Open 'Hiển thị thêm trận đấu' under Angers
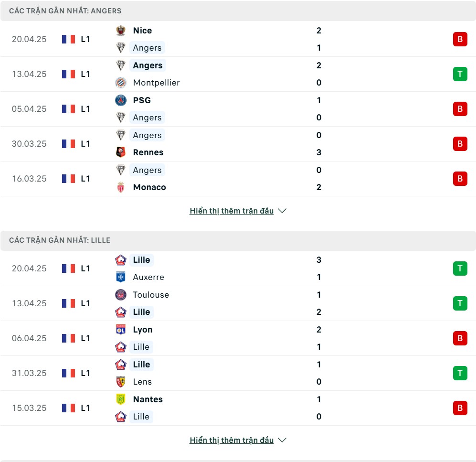 (232, 211)
